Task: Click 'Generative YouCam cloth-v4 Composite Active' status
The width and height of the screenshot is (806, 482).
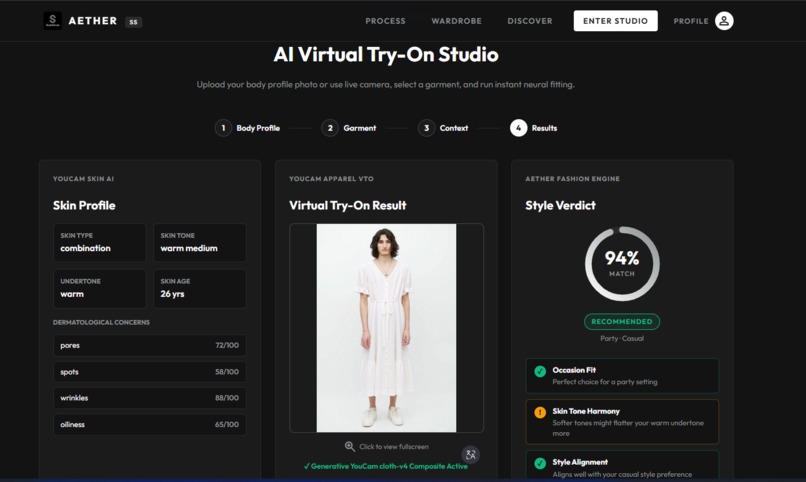Action: pos(386,466)
